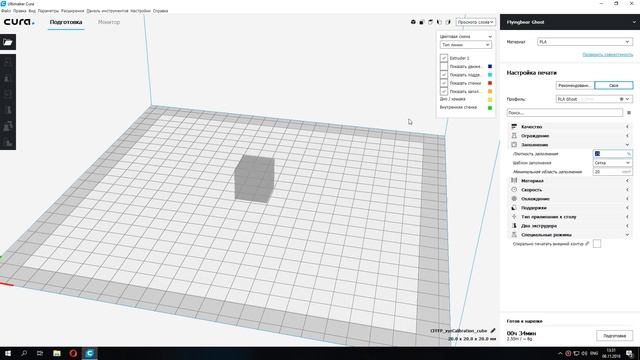Viewport: 640px width, 360px height.
Task: Switch to top camera view
Action: click(430, 22)
